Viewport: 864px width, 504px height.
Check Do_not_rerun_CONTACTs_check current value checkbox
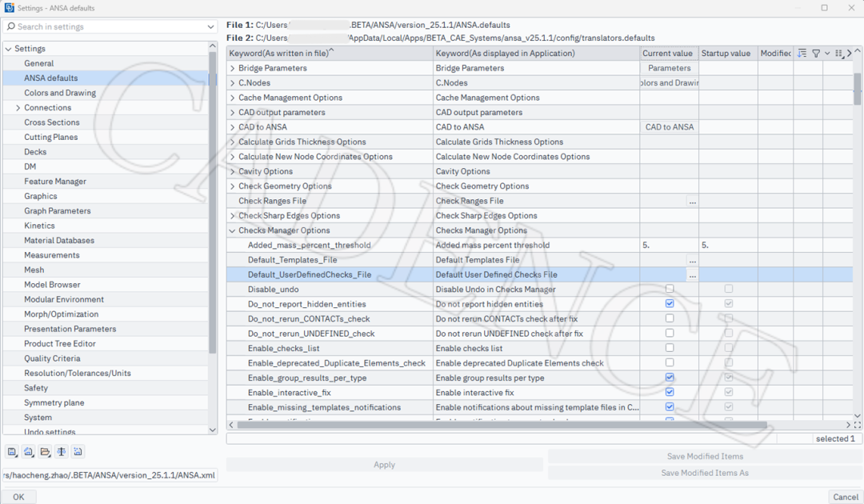pos(670,318)
